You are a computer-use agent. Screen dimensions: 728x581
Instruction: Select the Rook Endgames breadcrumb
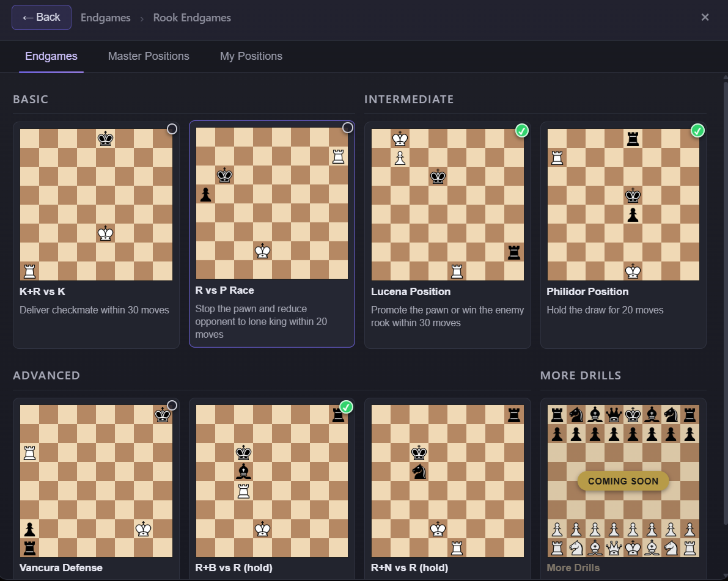pyautogui.click(x=192, y=18)
